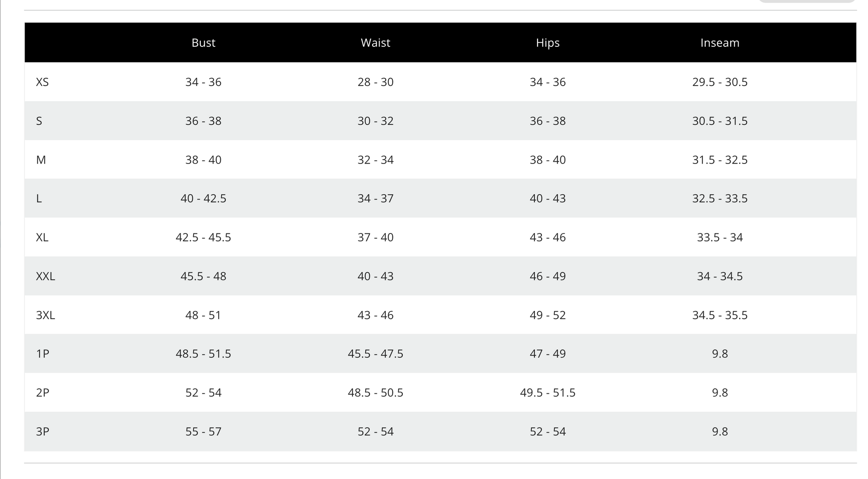
Task: Select the XS size row label
Action: [42, 82]
